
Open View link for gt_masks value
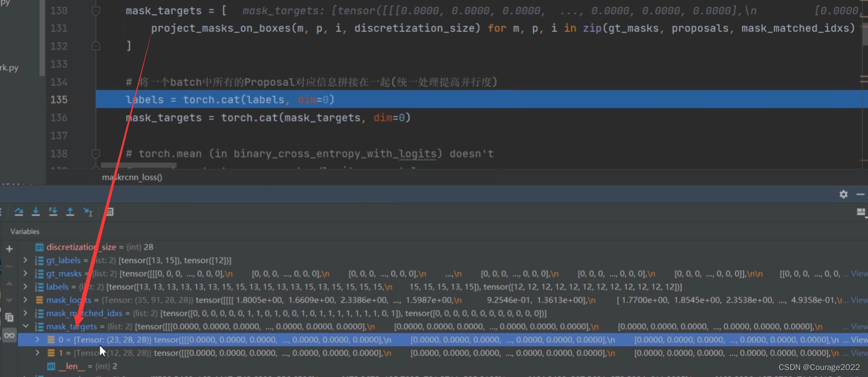point(859,273)
